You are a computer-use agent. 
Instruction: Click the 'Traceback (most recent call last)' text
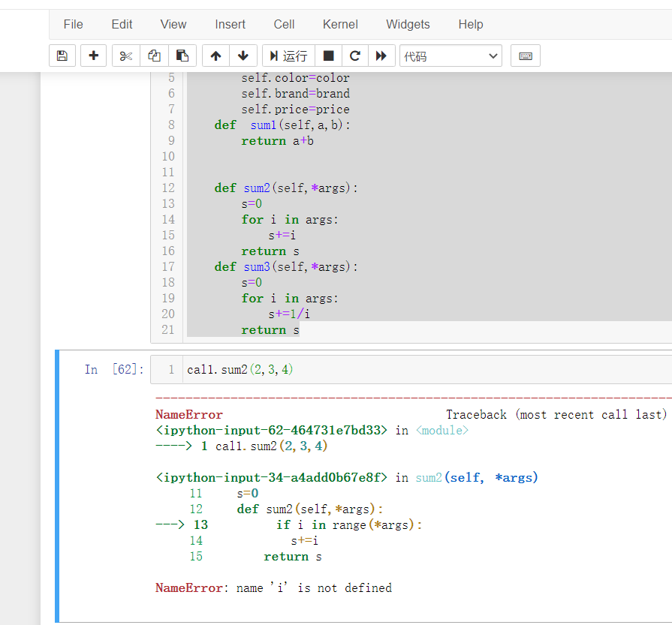(x=556, y=414)
